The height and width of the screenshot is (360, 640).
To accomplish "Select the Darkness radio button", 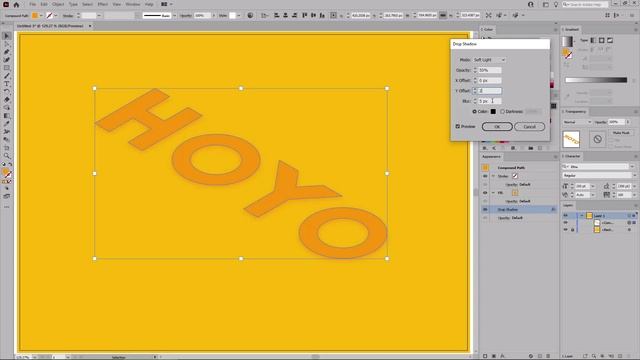I will pos(502,111).
